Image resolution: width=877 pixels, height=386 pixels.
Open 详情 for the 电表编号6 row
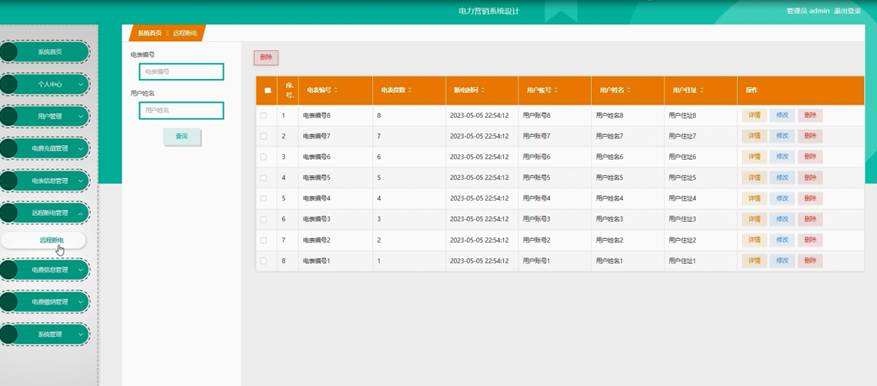click(x=754, y=157)
